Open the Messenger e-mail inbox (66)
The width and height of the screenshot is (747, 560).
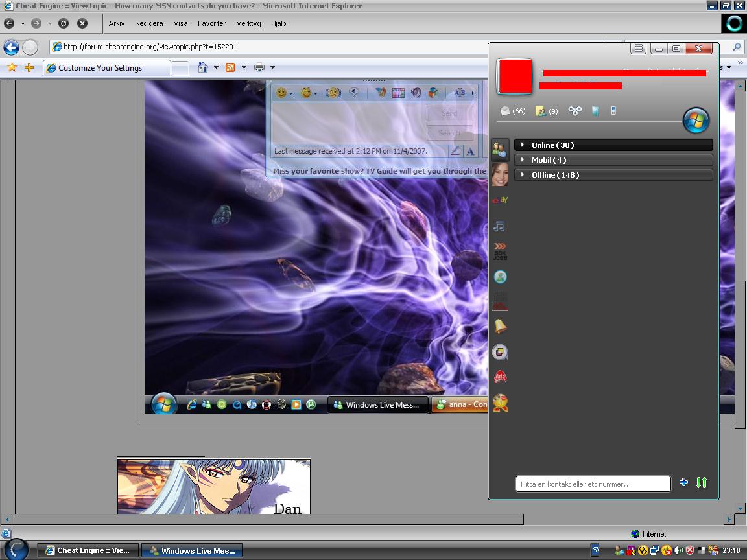pyautogui.click(x=513, y=111)
